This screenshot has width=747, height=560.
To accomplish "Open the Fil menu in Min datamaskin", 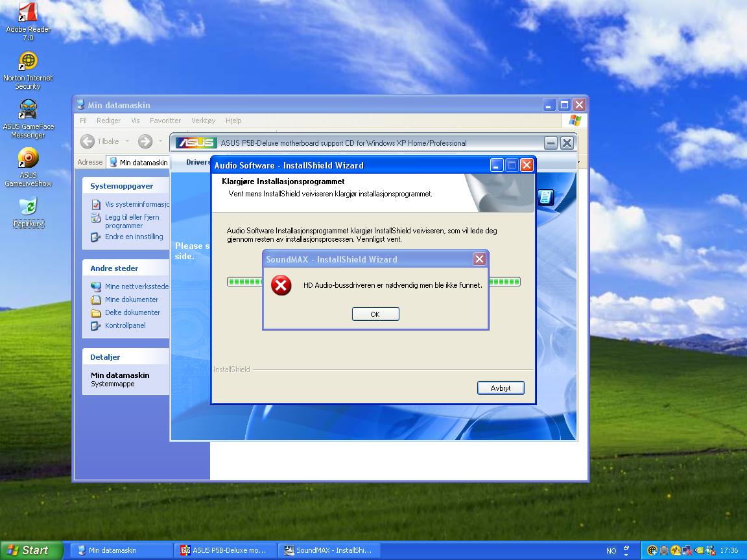I will pos(84,121).
